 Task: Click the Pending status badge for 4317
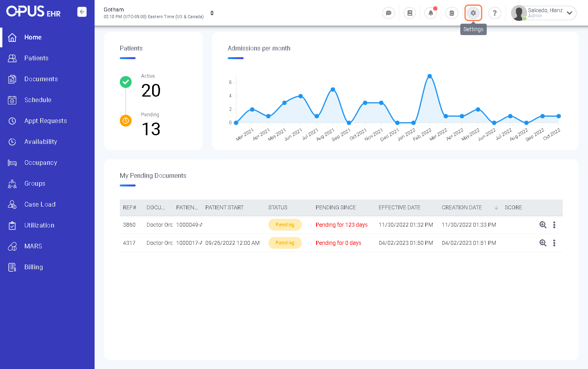click(285, 243)
